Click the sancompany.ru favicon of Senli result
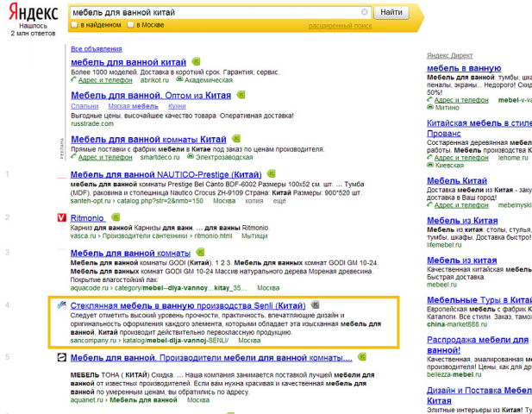 click(x=62, y=305)
